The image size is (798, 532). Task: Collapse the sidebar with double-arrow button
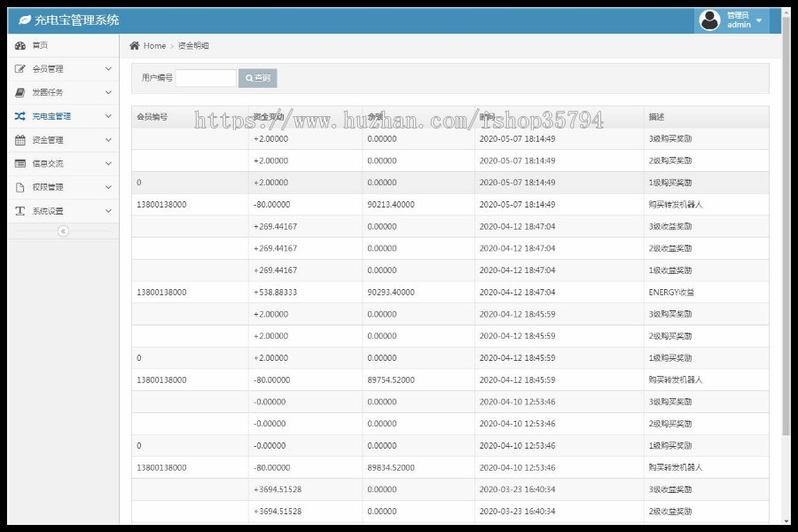tap(63, 231)
